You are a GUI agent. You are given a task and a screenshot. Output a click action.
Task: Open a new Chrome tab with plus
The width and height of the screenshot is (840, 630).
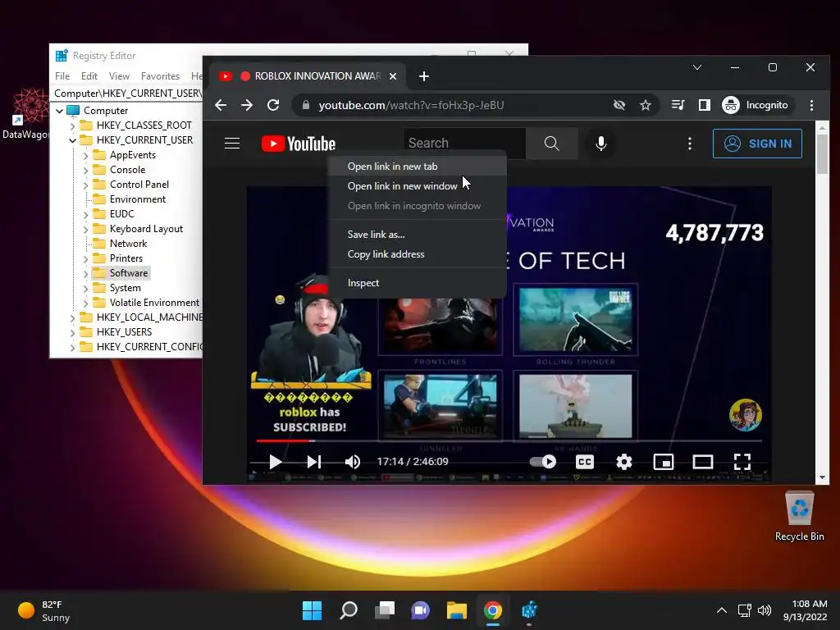click(x=424, y=76)
